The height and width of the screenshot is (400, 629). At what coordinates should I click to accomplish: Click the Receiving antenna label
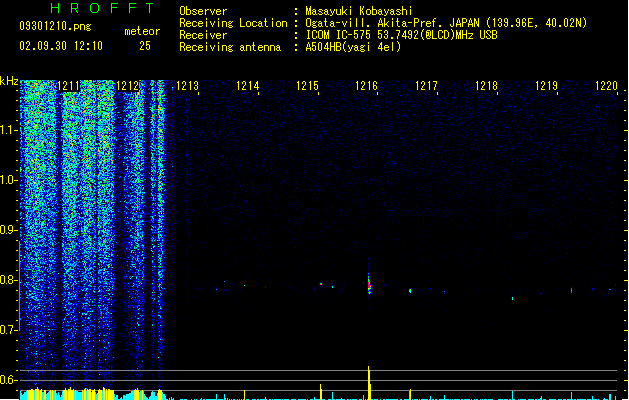click(x=230, y=47)
